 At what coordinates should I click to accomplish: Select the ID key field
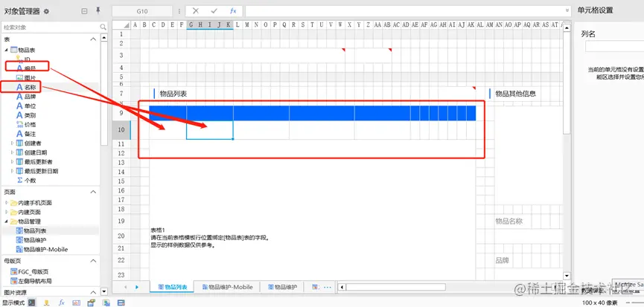(x=23, y=59)
